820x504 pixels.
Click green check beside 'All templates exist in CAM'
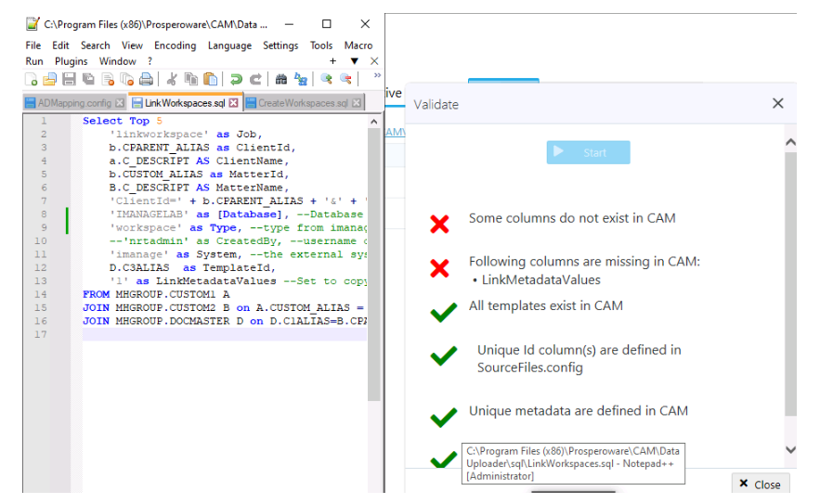444,313
